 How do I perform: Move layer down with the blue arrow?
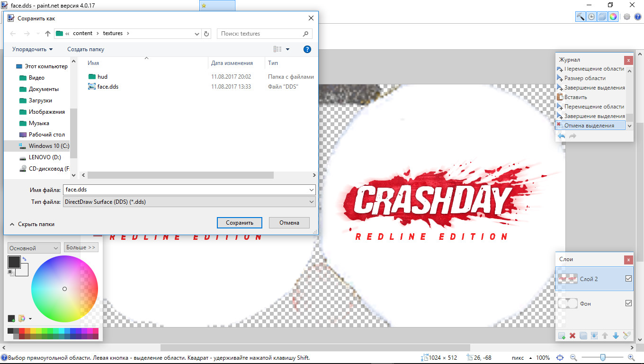616,336
